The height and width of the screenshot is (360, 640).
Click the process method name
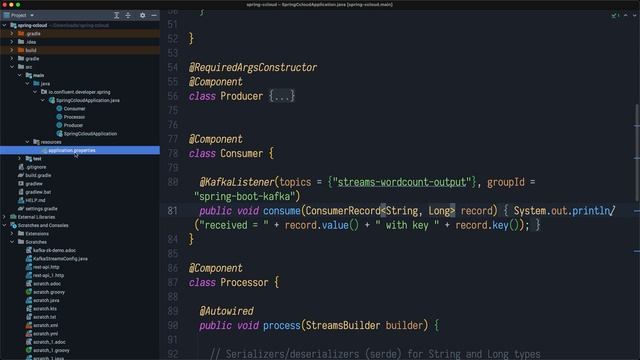click(282, 325)
